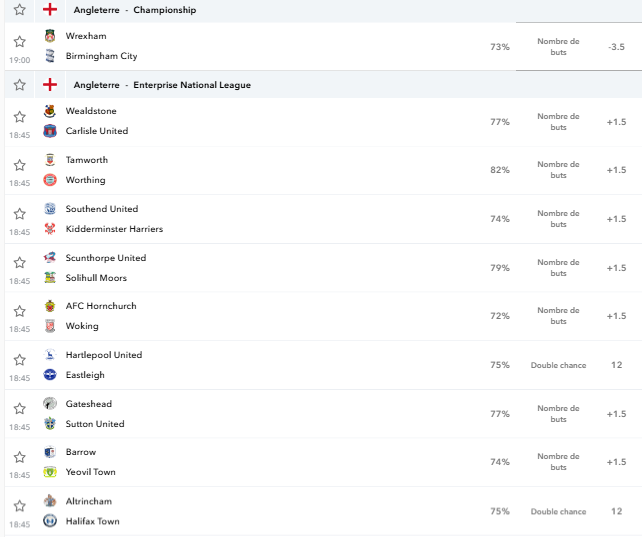Select the 82% Tamworth prediction
The width and height of the screenshot is (642, 537).
[500, 170]
